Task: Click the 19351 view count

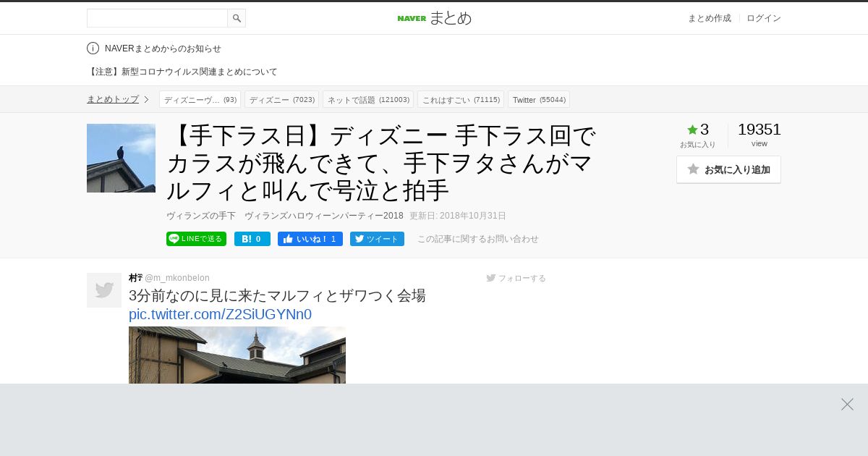Action: click(759, 130)
